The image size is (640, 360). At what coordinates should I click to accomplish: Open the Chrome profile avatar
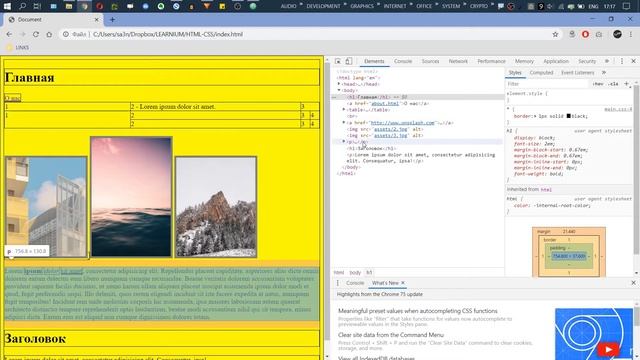617,34
